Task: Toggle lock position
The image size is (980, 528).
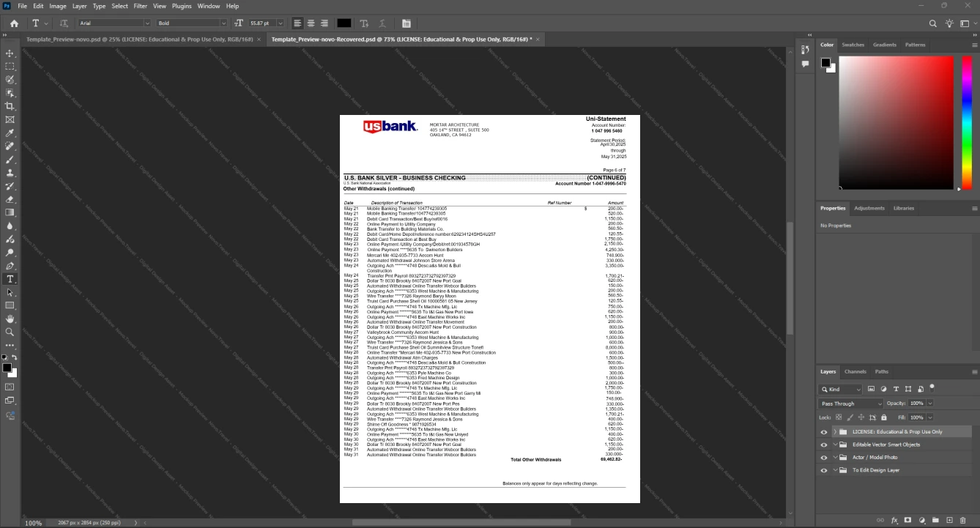Action: 861,417
